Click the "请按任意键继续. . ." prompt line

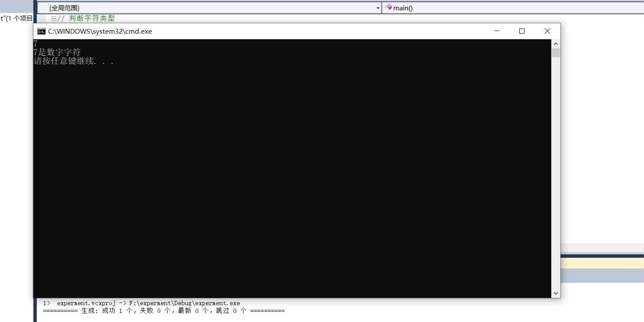[x=74, y=61]
